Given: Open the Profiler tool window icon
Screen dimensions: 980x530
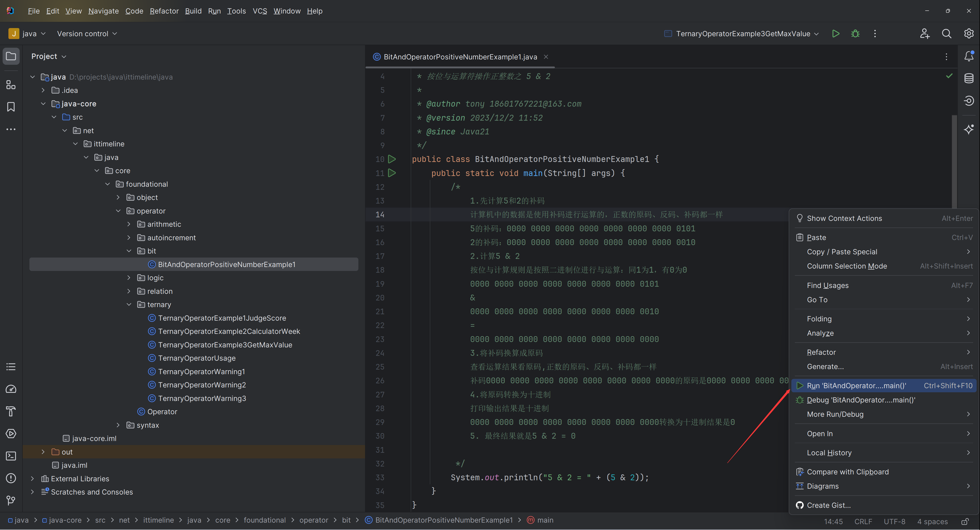Looking at the screenshot, I should [x=11, y=389].
